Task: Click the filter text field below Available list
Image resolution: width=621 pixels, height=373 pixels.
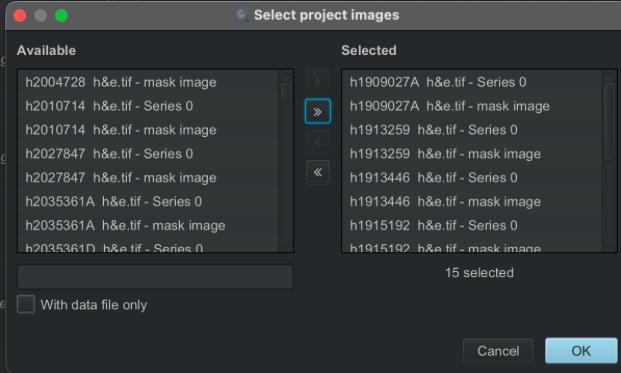Action: tap(155, 277)
